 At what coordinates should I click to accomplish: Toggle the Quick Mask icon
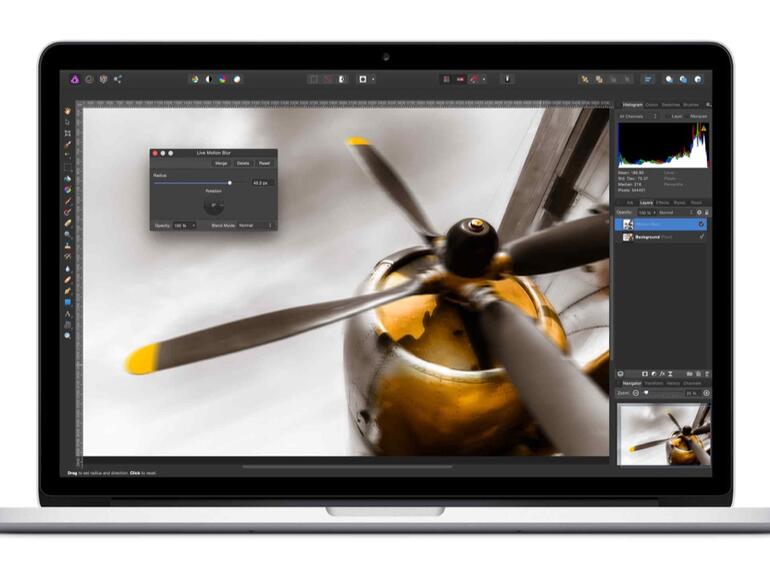pos(363,79)
